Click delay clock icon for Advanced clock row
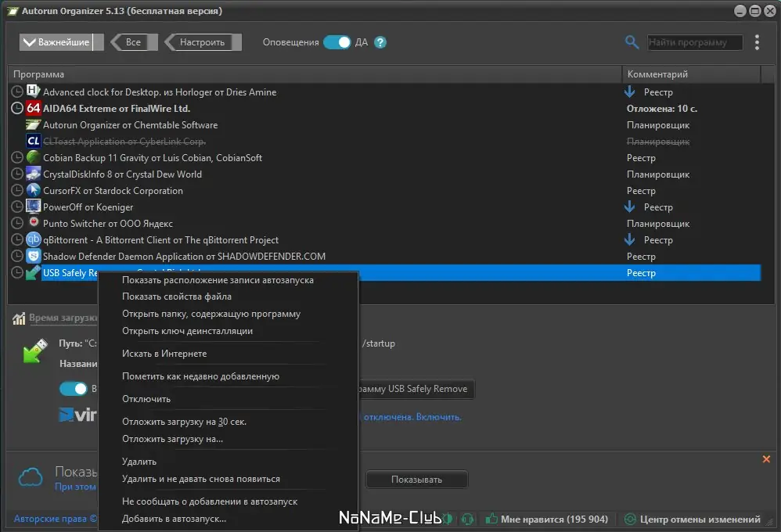 click(17, 92)
